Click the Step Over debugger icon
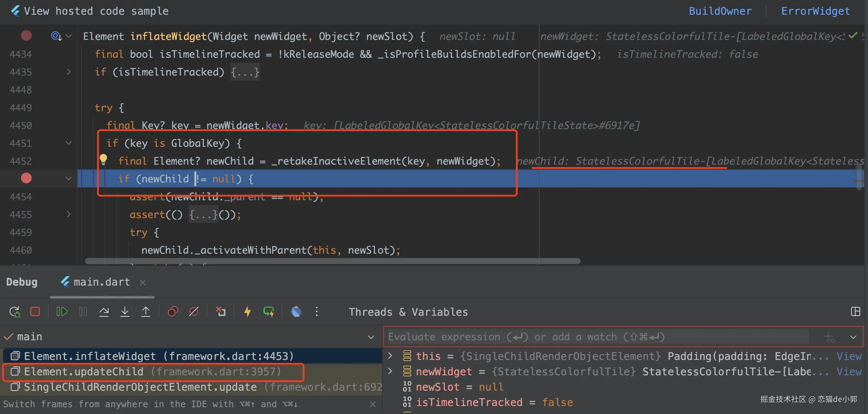 [x=104, y=311]
